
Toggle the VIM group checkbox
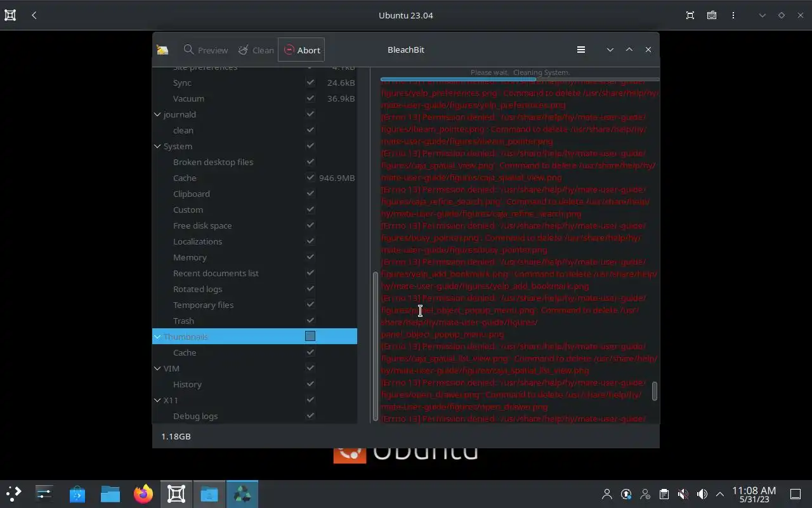click(310, 368)
